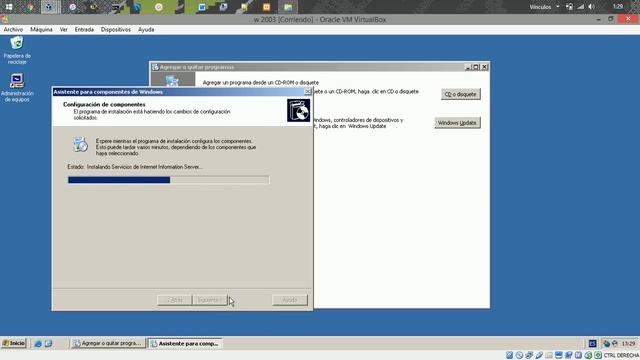Open the host network signal tray icon
Image resolution: width=640 pixels, height=360 pixels.
(580, 7)
